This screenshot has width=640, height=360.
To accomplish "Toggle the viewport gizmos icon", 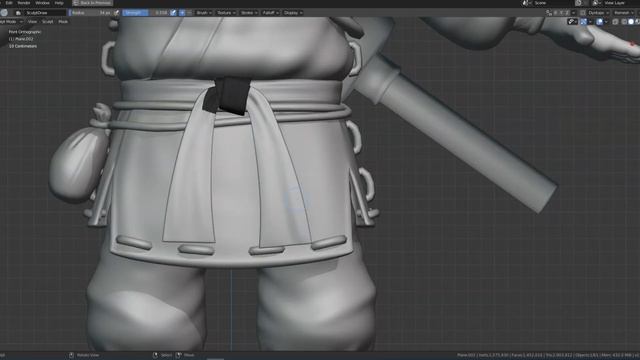I will pyautogui.click(x=584, y=22).
